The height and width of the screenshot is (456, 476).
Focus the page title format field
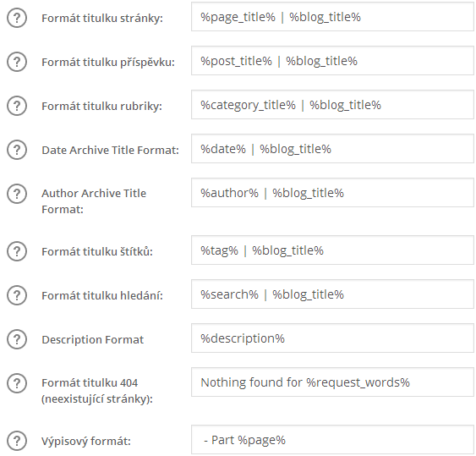332,17
